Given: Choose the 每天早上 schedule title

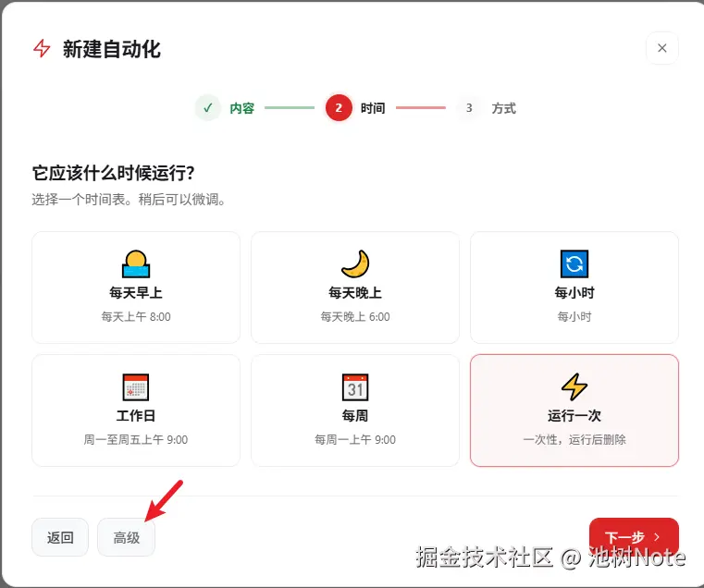Looking at the screenshot, I should point(136,293).
